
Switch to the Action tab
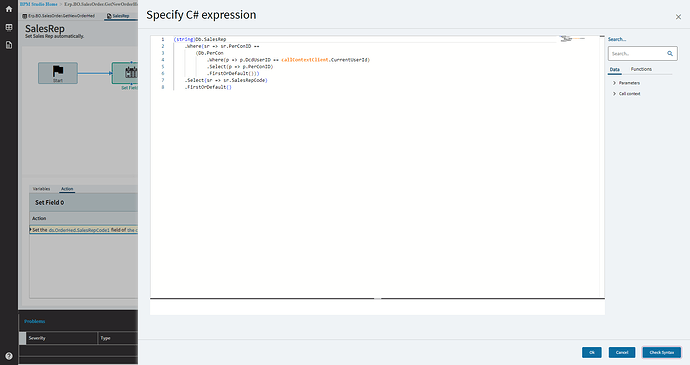pos(67,189)
